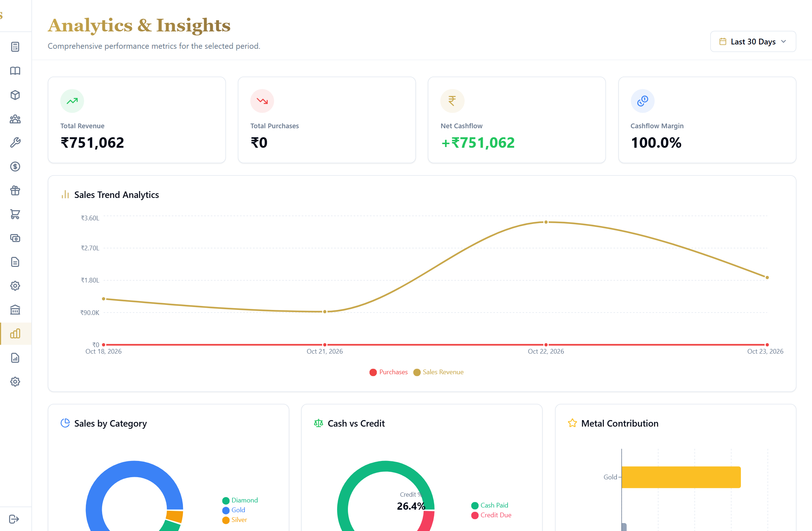This screenshot has height=531, width=812.
Task: Click the logout icon in sidebar
Action: 14,519
